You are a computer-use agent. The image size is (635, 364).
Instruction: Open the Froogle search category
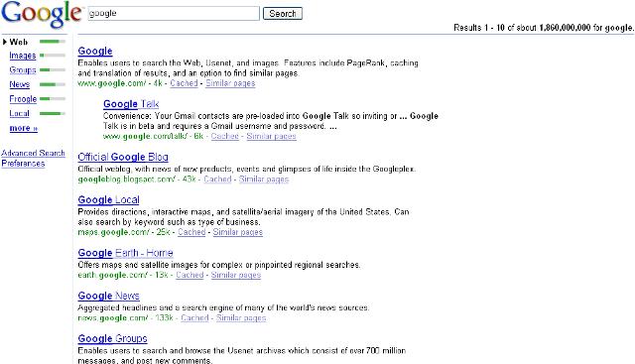pos(23,99)
